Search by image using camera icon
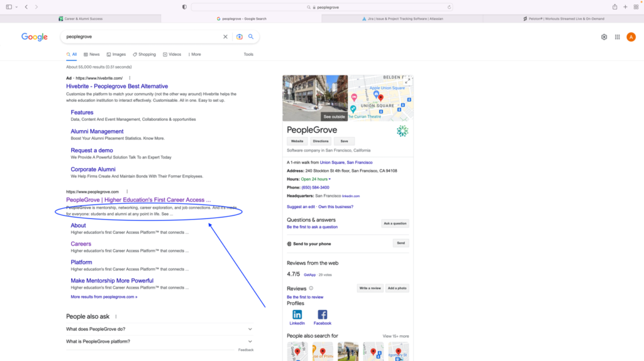644x361 pixels. point(240,36)
